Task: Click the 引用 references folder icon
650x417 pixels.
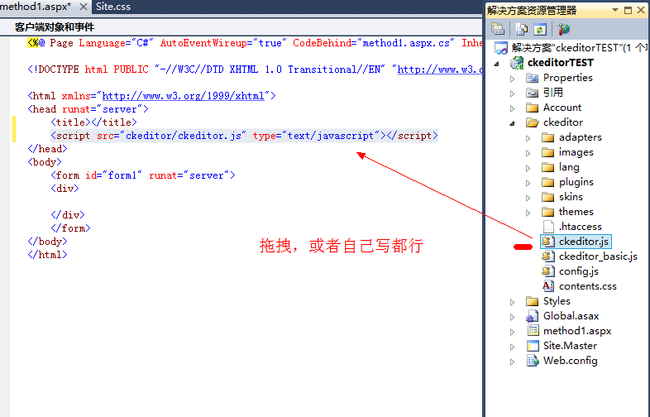Action: pyautogui.click(x=532, y=92)
